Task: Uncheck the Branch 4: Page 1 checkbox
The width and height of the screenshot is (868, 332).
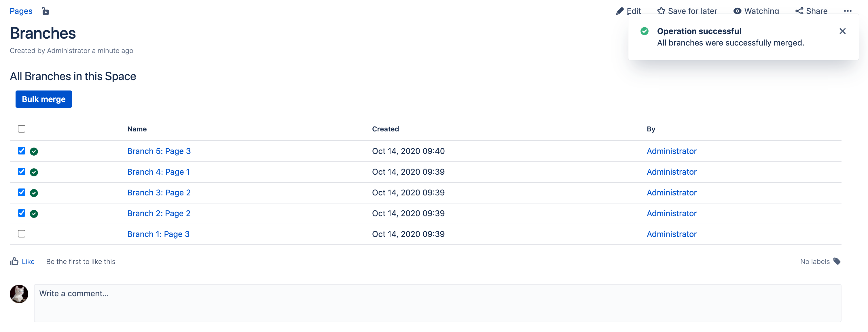Action: (22, 171)
